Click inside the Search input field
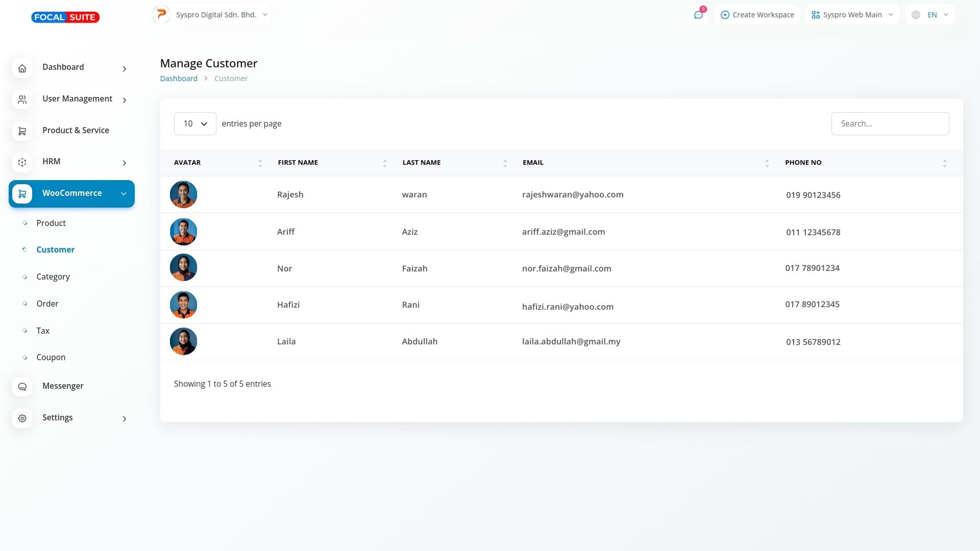Image resolution: width=980 pixels, height=551 pixels. click(890, 124)
